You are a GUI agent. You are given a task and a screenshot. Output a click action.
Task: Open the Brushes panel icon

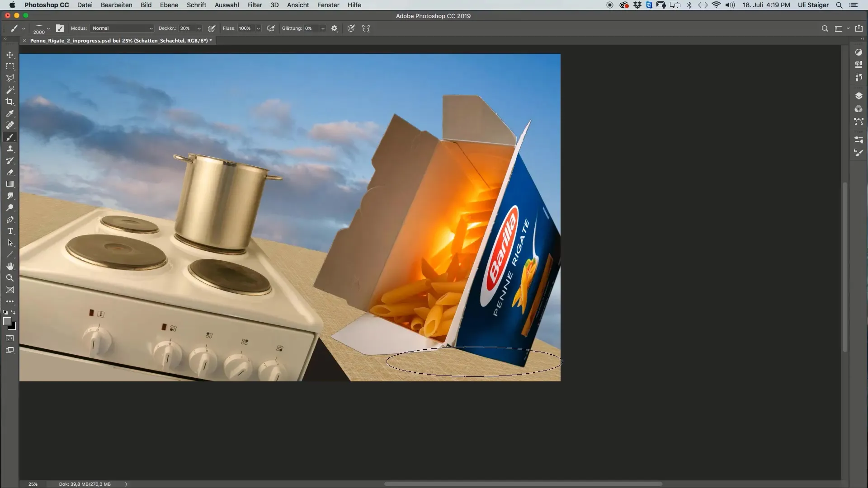tap(859, 153)
